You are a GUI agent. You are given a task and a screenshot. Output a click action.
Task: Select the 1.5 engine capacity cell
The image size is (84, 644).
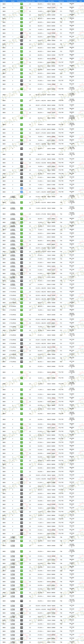30,537
